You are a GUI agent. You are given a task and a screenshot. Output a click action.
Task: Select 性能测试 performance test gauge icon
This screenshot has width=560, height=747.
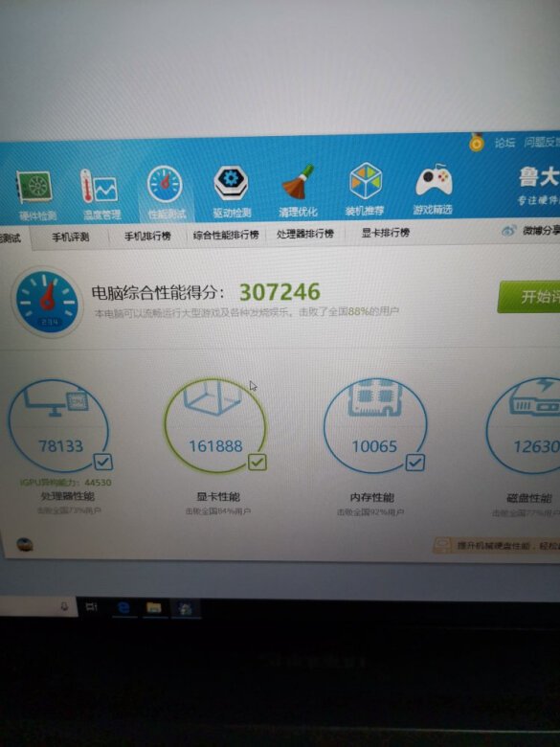coord(165,184)
